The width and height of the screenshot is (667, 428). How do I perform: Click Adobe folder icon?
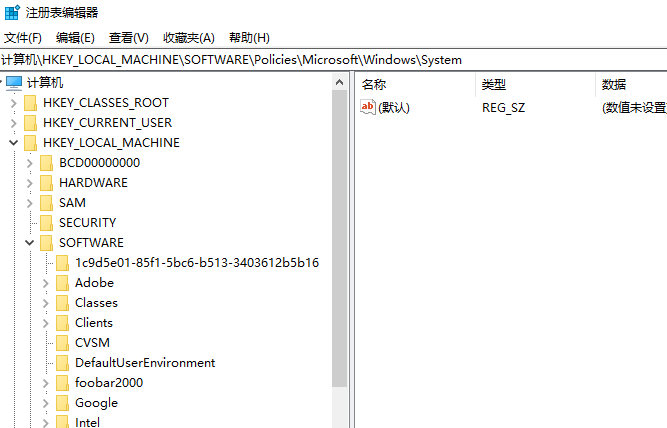pos(63,283)
